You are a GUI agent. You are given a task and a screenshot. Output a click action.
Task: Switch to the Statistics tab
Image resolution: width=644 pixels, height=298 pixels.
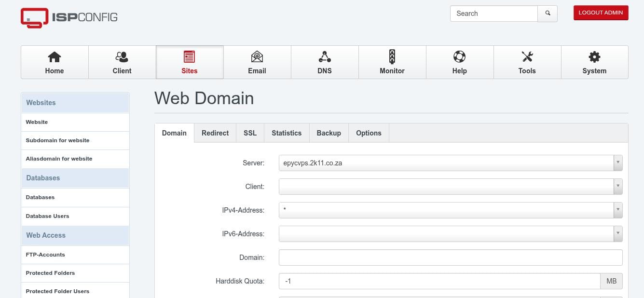click(287, 133)
